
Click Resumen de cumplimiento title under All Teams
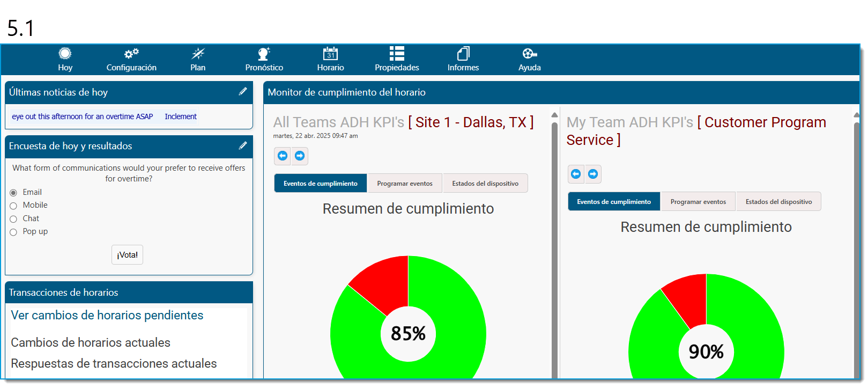click(408, 208)
